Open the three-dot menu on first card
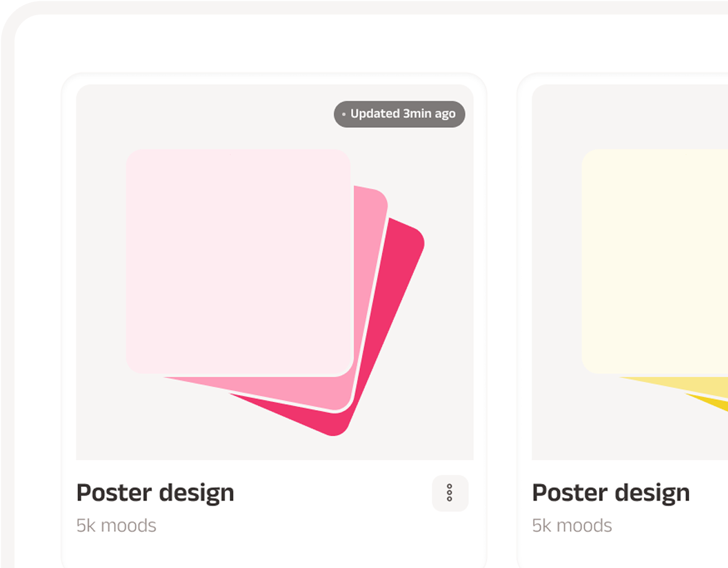The image size is (728, 568). click(x=450, y=493)
